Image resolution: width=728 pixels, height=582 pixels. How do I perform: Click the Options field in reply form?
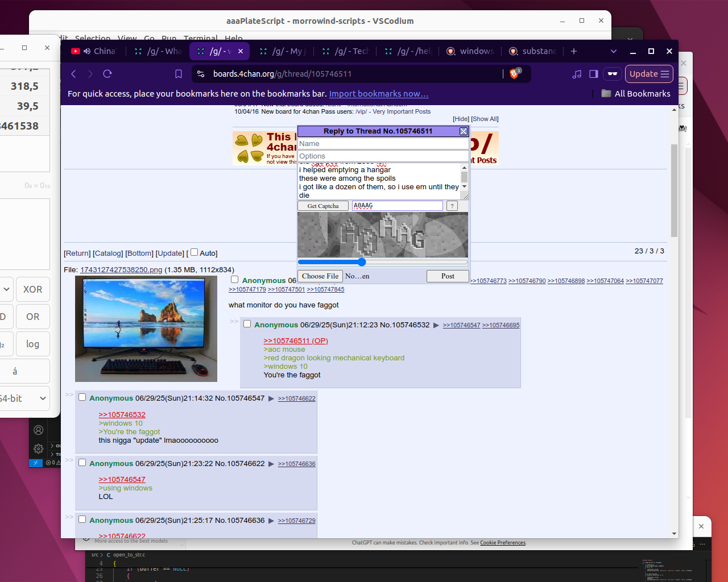click(x=383, y=156)
